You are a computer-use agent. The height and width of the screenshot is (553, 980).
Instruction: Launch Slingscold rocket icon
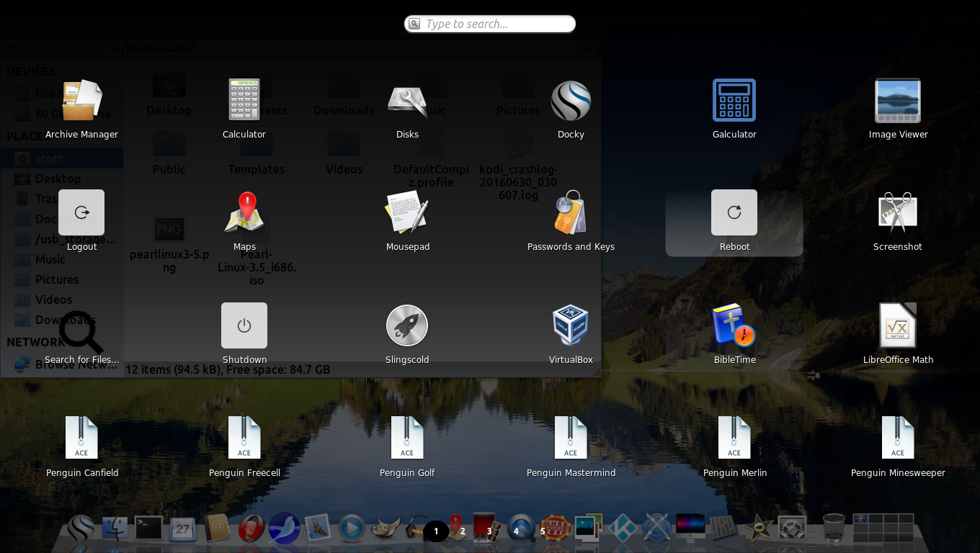[407, 325]
